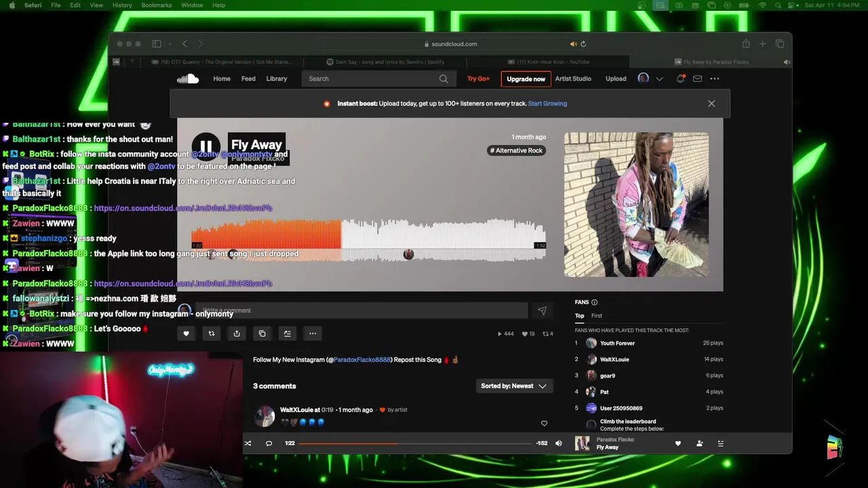Reload the page in Safari toolbar
The image size is (868, 488).
tap(583, 44)
